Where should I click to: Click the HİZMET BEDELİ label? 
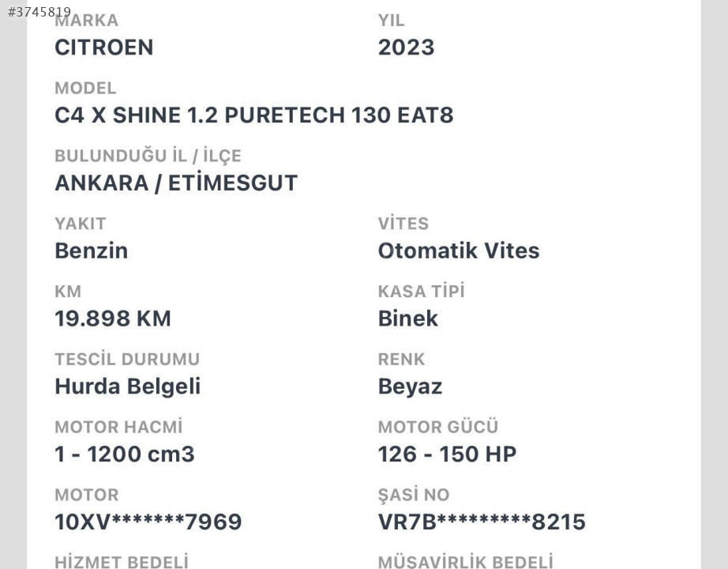tap(122, 562)
